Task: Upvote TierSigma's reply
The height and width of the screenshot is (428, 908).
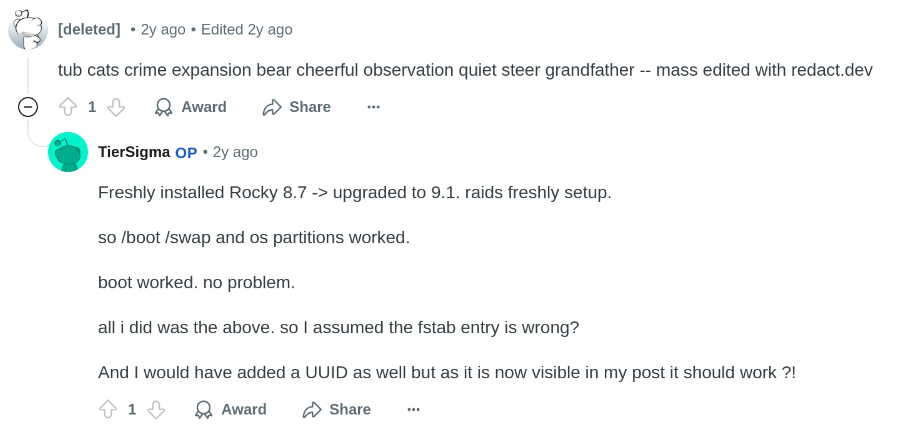Action: pos(108,409)
